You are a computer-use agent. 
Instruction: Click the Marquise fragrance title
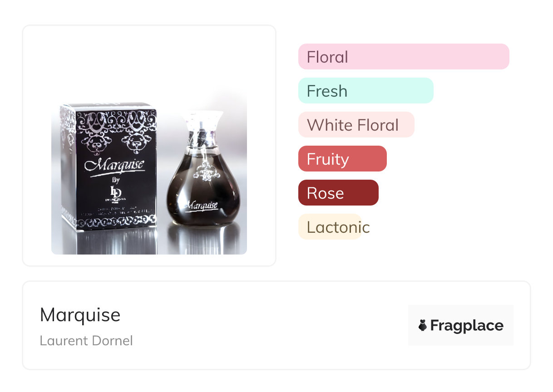coord(80,315)
